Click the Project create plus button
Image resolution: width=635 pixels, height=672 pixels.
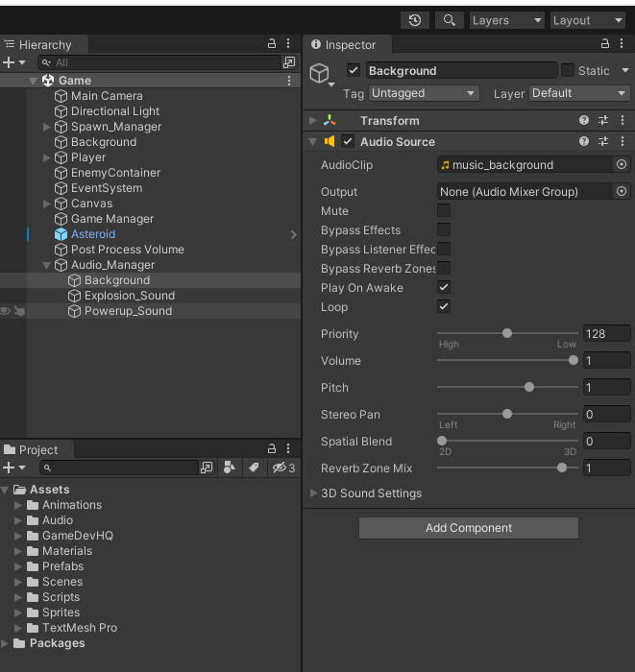[x=9, y=468]
